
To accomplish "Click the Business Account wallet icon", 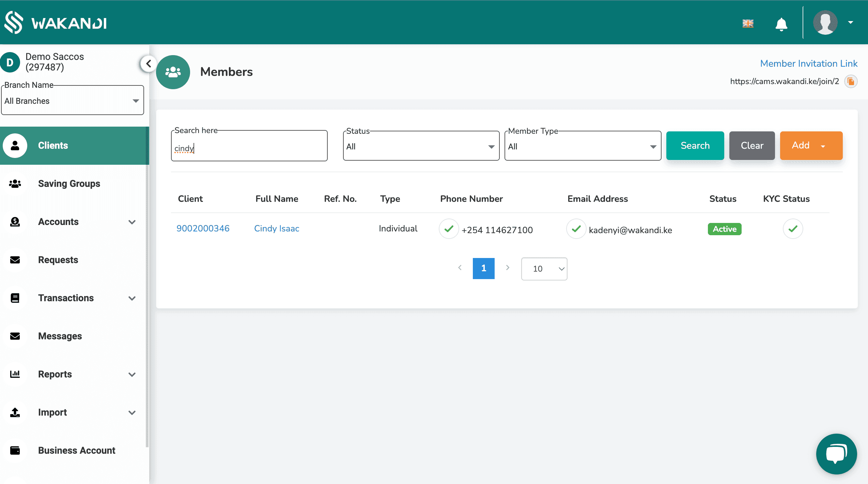I will [15, 450].
